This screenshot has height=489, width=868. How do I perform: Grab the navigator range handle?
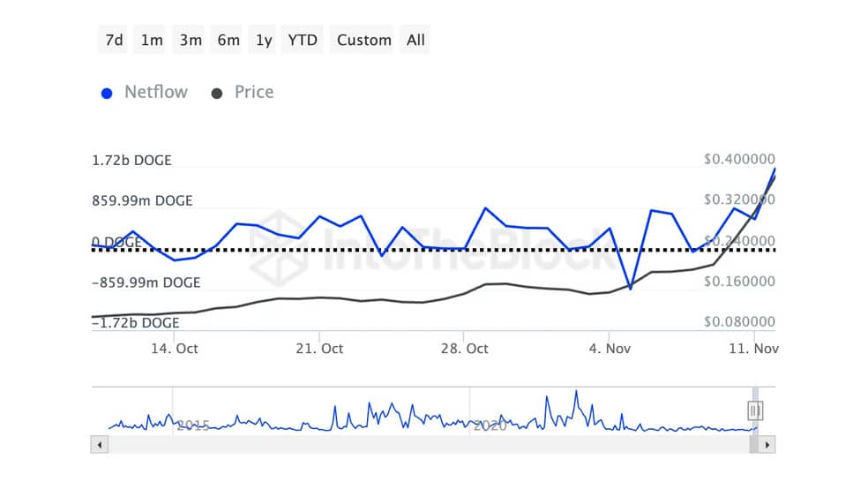755,411
